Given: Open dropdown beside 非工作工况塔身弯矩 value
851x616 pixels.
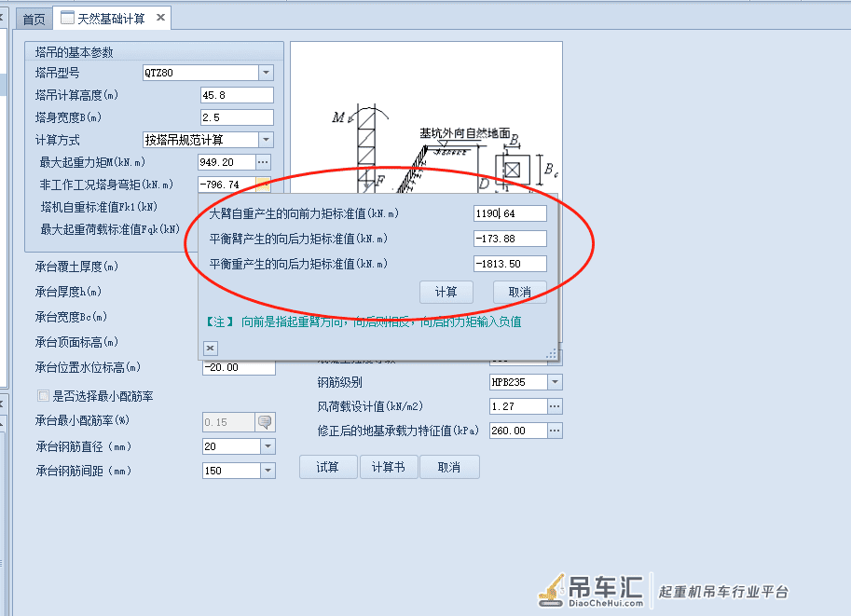Looking at the screenshot, I should [x=263, y=185].
